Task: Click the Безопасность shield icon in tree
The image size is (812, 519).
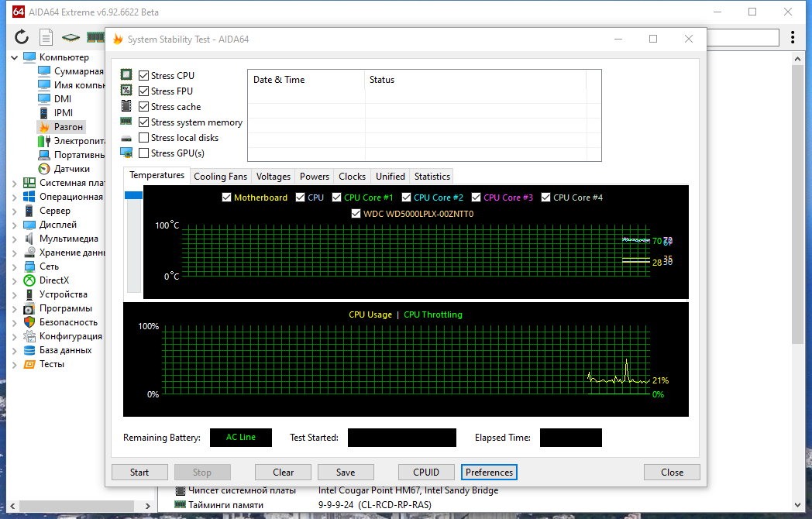Action: 29,322
